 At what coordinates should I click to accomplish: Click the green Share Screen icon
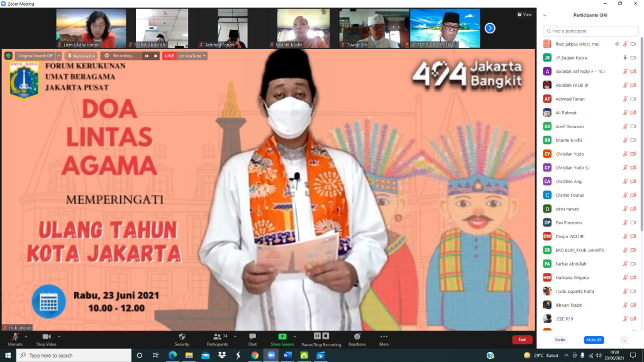[x=282, y=337]
